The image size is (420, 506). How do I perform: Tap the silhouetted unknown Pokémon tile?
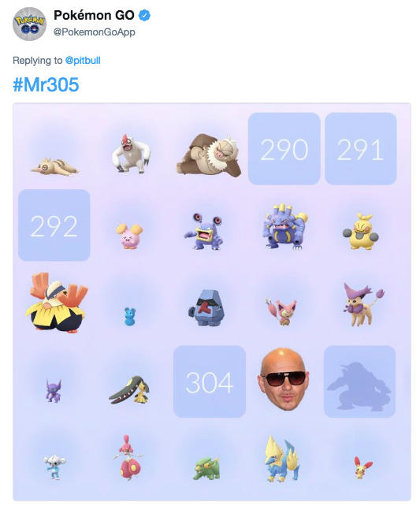coord(360,381)
